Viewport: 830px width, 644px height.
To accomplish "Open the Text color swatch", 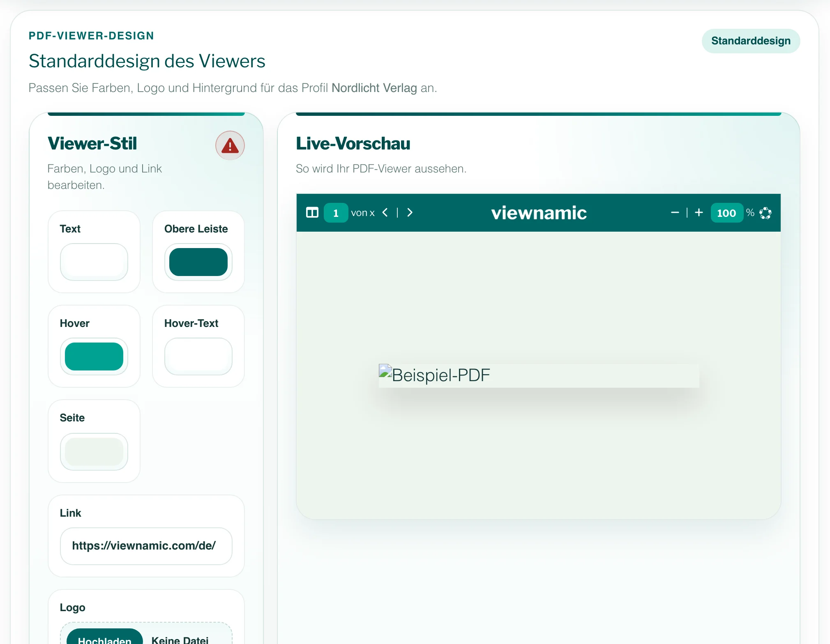I will tap(94, 262).
